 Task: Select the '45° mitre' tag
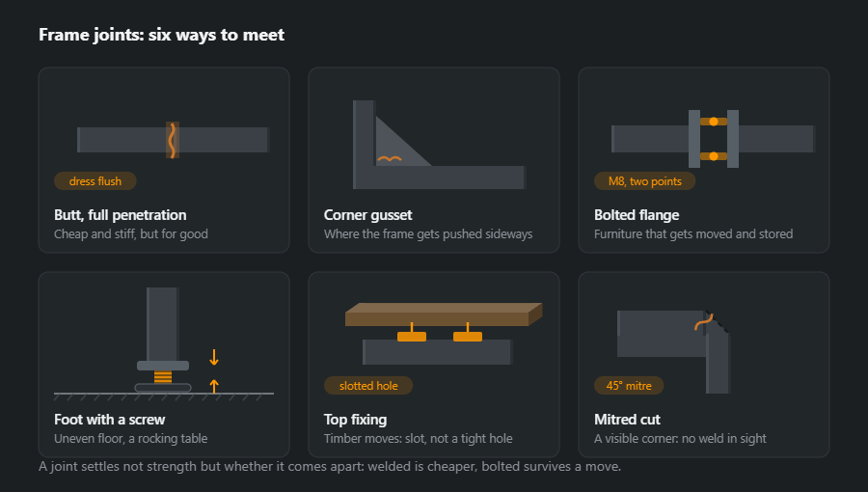point(629,386)
